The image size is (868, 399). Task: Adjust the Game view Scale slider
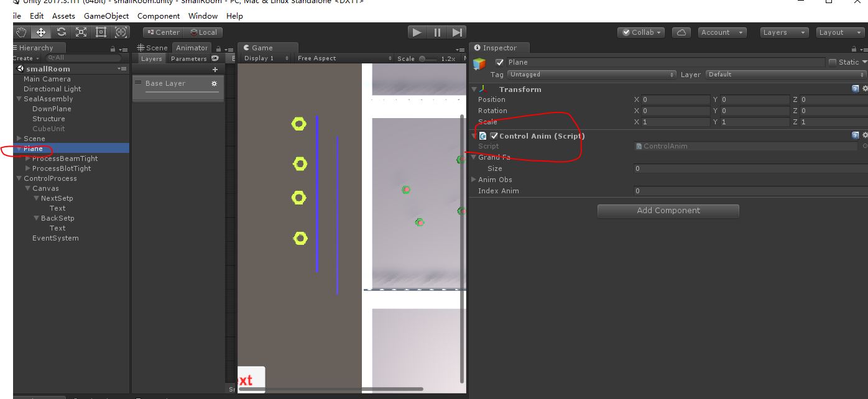[428, 58]
